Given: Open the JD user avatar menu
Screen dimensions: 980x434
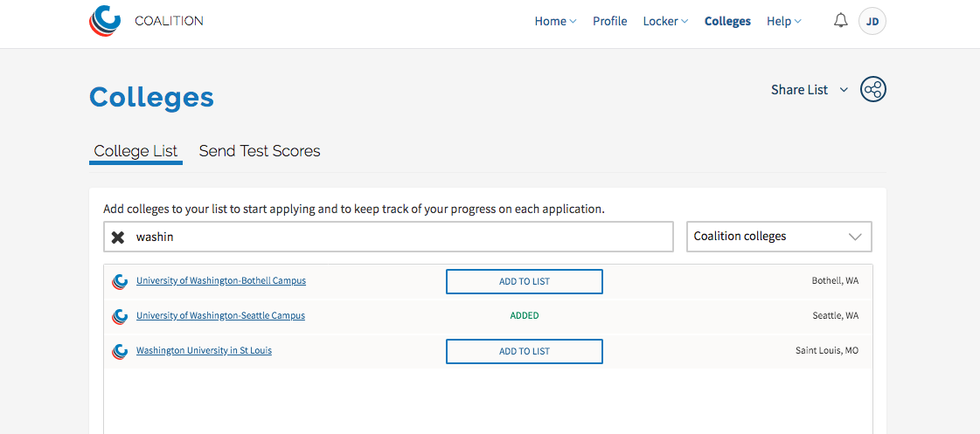Looking at the screenshot, I should 872,21.
